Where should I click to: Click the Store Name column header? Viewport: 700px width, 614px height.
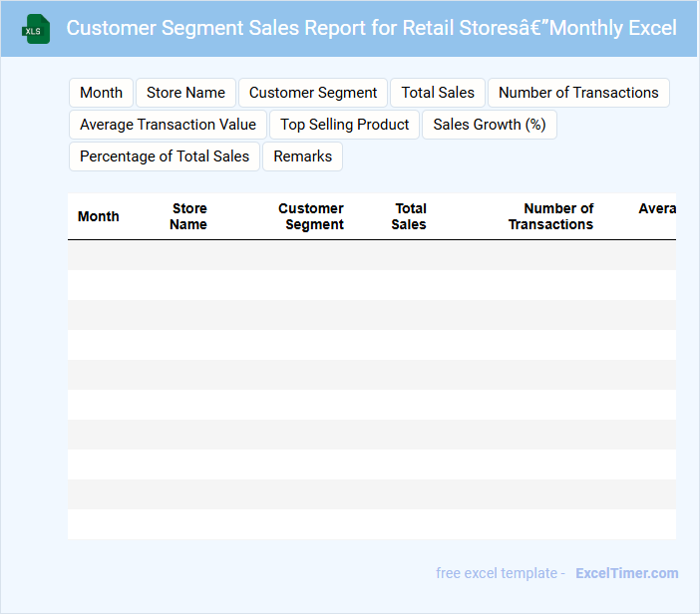(188, 216)
